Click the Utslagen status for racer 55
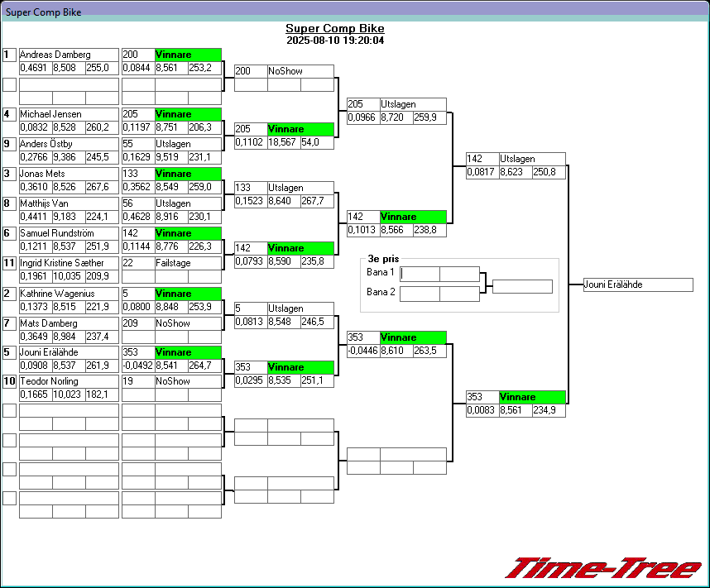The width and height of the screenshot is (710, 588). [188, 144]
